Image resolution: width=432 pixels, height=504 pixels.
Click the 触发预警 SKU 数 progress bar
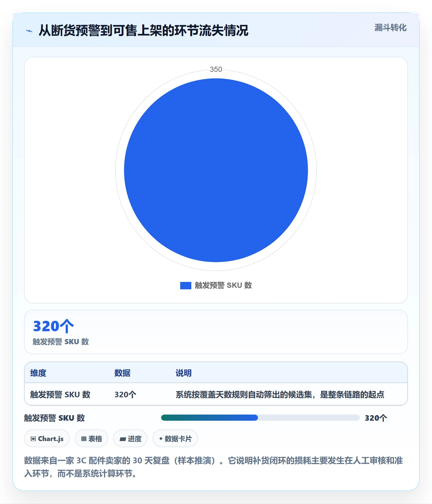[x=260, y=418]
